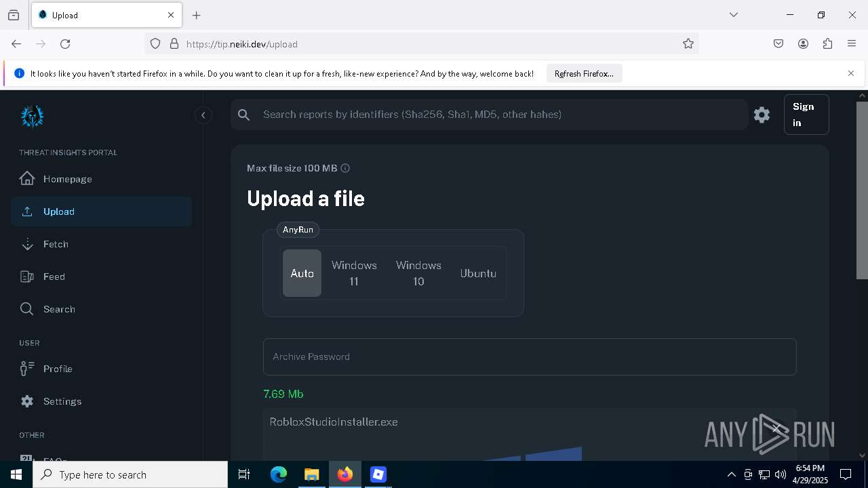Click the tracking protection shield icon

[x=155, y=43]
